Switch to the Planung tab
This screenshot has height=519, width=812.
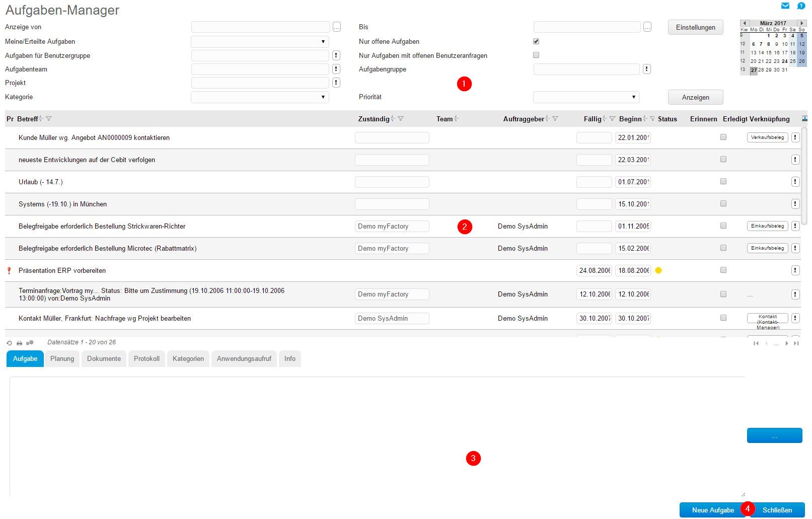point(62,359)
